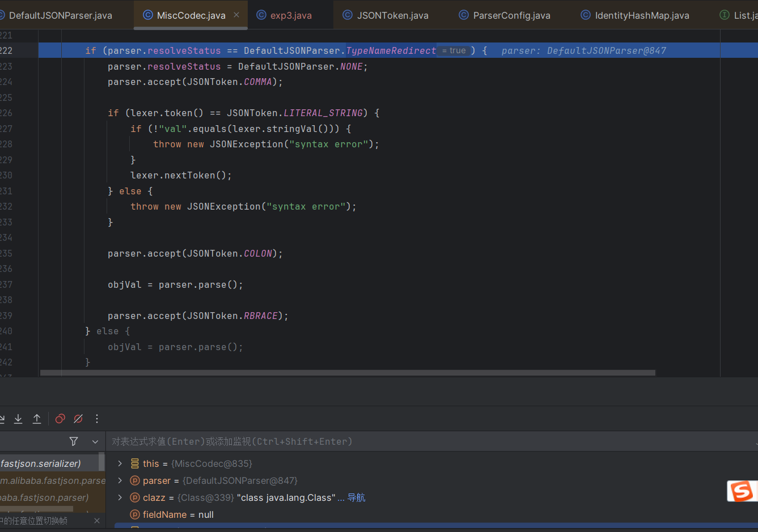The width and height of the screenshot is (758, 532).
Task: Click the "val" string literal in code
Action: [173, 129]
